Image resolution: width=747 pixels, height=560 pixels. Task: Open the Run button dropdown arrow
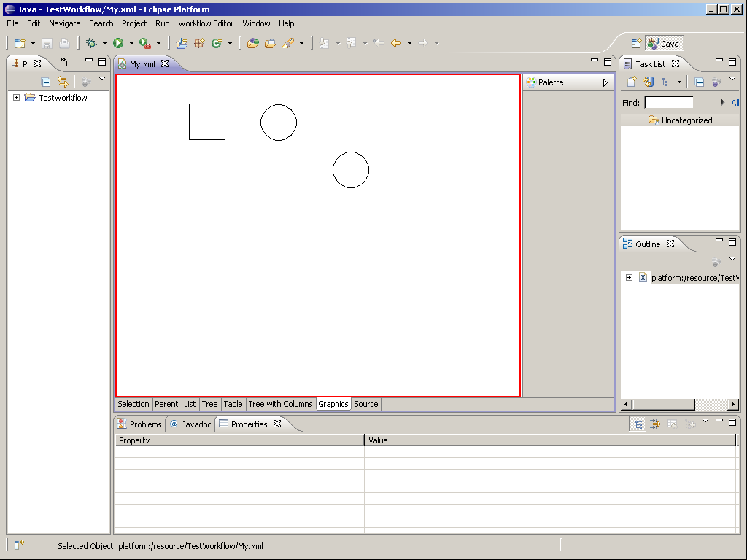pyautogui.click(x=131, y=44)
